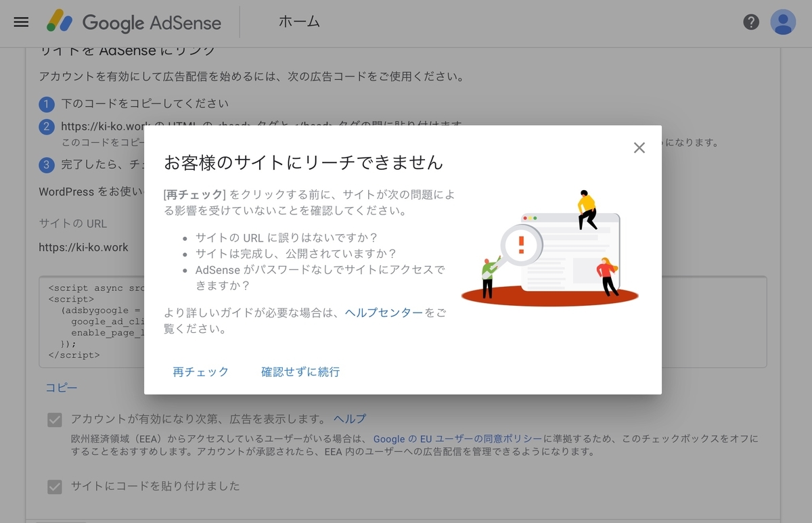This screenshot has height=523, width=812.
Task: Toggle the サイトにコードを貼り付けました checkbox
Action: (55, 486)
